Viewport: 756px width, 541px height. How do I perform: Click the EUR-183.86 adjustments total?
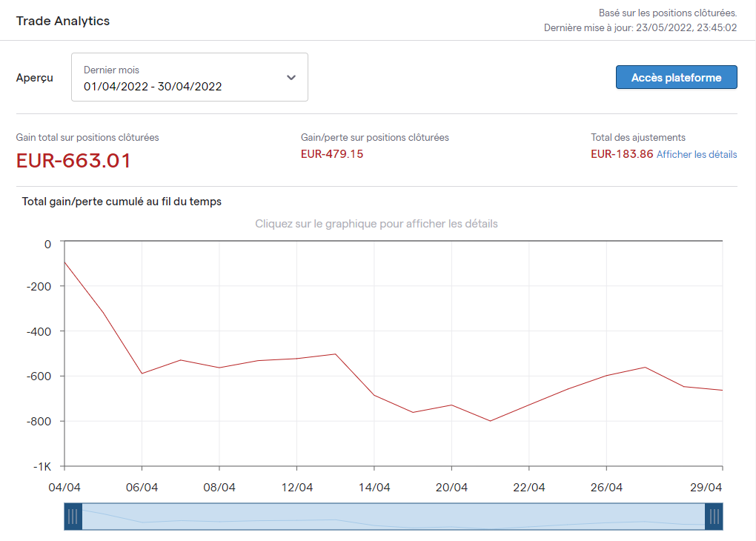coord(622,154)
